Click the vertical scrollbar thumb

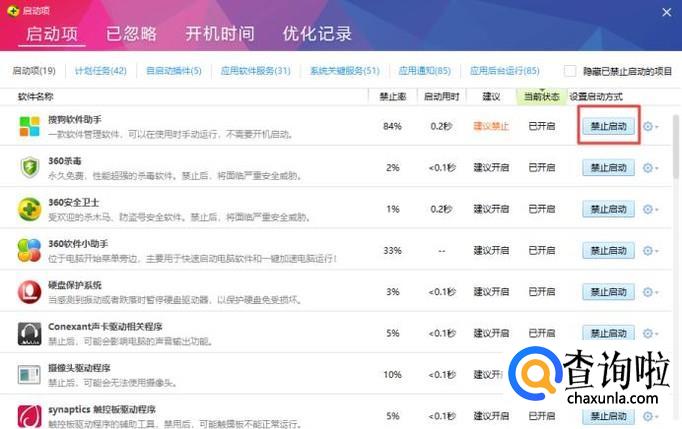[676, 146]
